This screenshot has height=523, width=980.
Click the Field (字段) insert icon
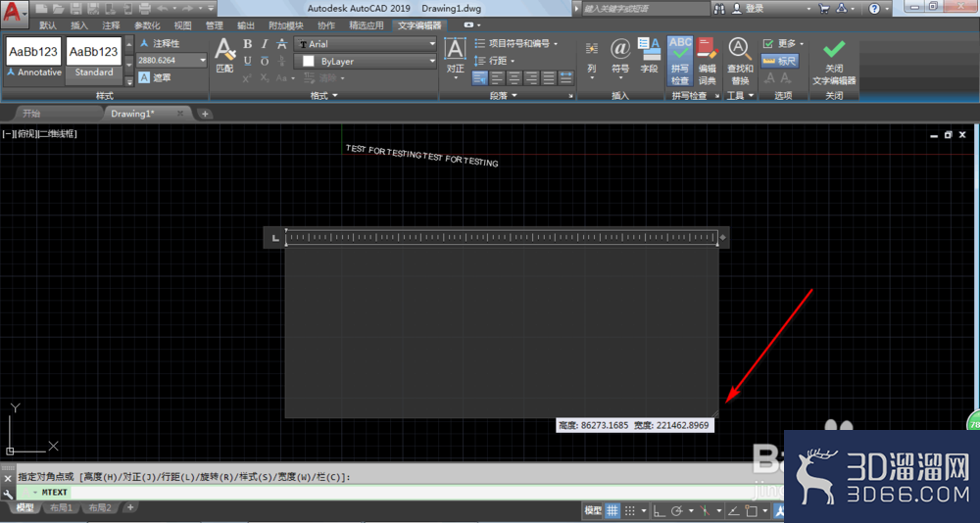click(650, 56)
